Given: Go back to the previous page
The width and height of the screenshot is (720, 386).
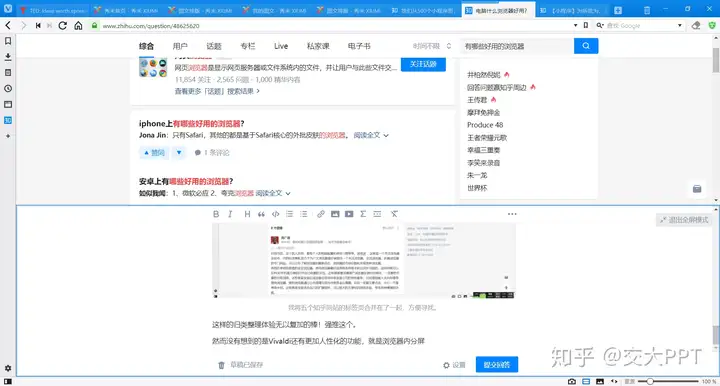Looking at the screenshot, I should (x=8, y=26).
